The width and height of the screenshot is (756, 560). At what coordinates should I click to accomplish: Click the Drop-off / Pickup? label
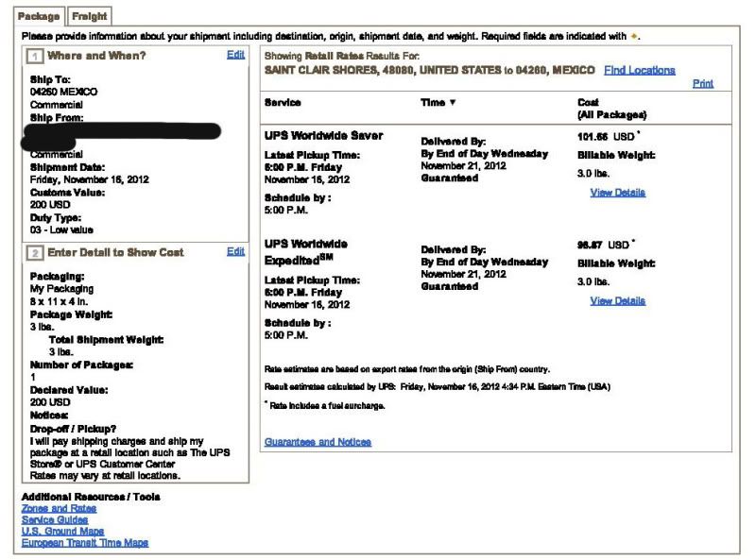tap(73, 429)
